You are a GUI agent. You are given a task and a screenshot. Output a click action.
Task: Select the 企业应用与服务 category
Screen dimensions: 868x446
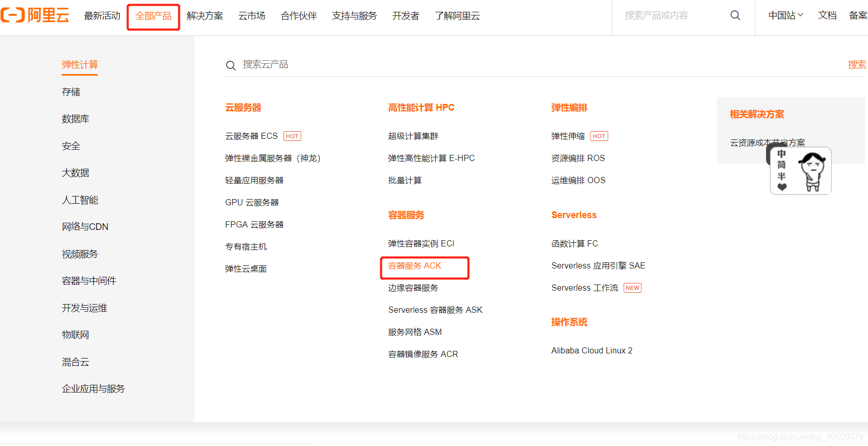point(94,389)
